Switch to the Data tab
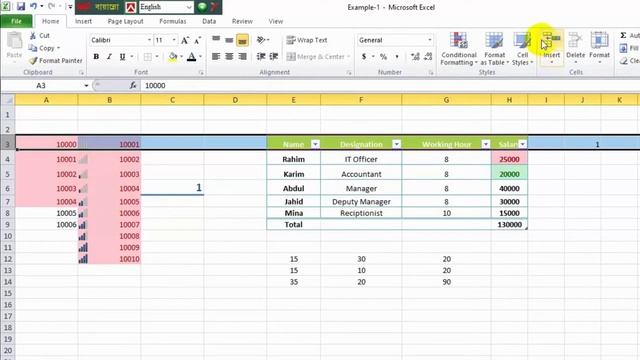The image size is (640, 360). point(209,21)
